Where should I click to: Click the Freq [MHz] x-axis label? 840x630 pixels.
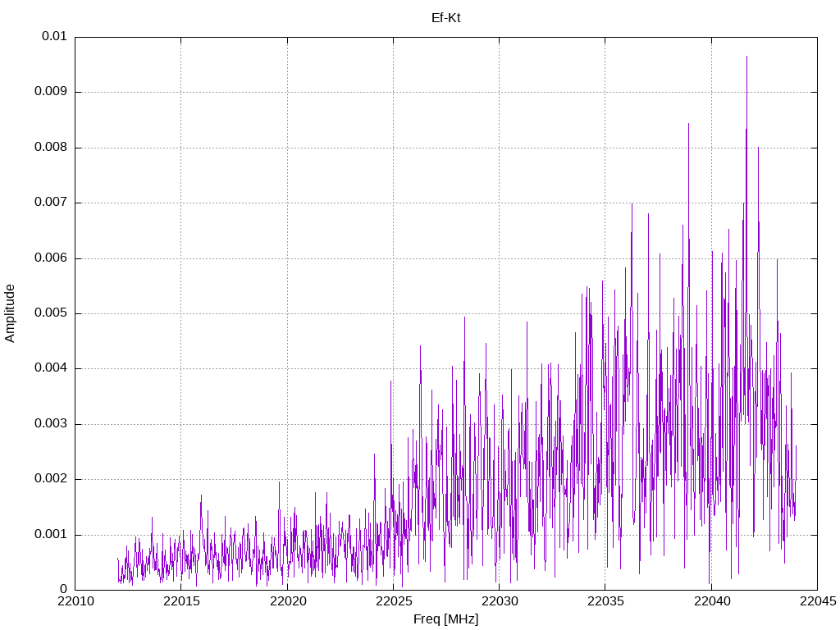tap(445, 619)
